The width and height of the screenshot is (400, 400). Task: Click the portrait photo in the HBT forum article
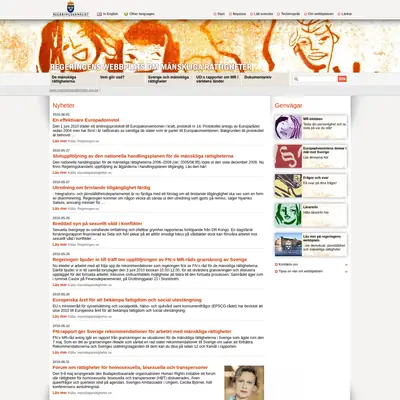coord(244,383)
